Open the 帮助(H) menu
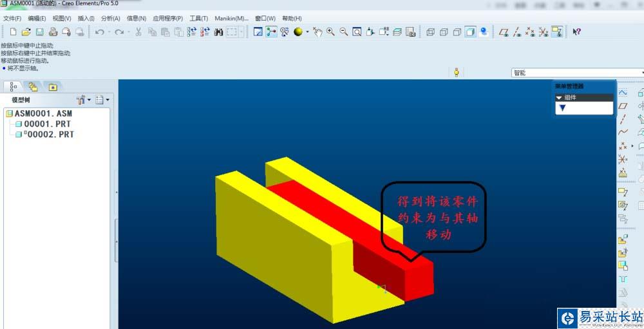The height and width of the screenshot is (329, 644). click(x=292, y=19)
